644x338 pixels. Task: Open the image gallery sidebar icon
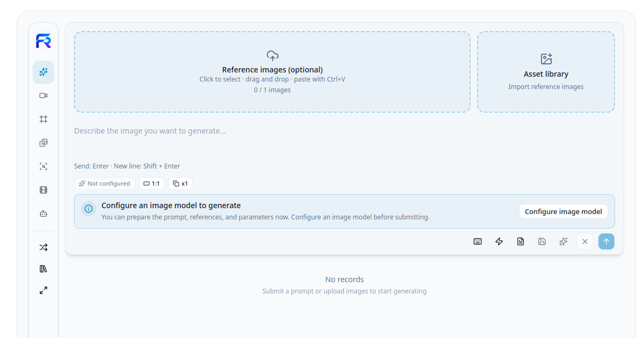(43, 143)
